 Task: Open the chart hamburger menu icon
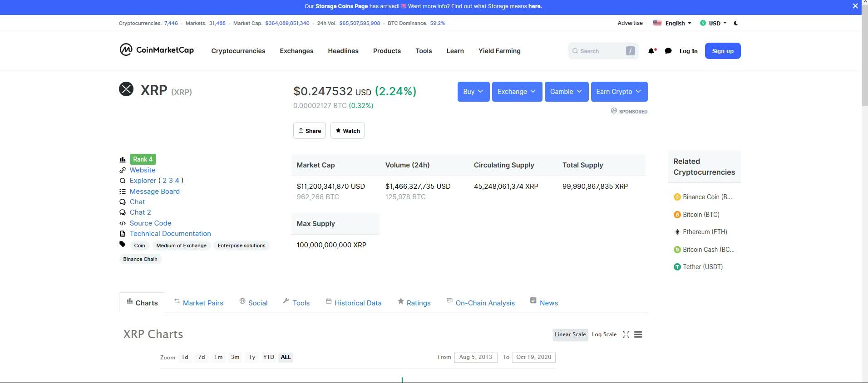[638, 334]
